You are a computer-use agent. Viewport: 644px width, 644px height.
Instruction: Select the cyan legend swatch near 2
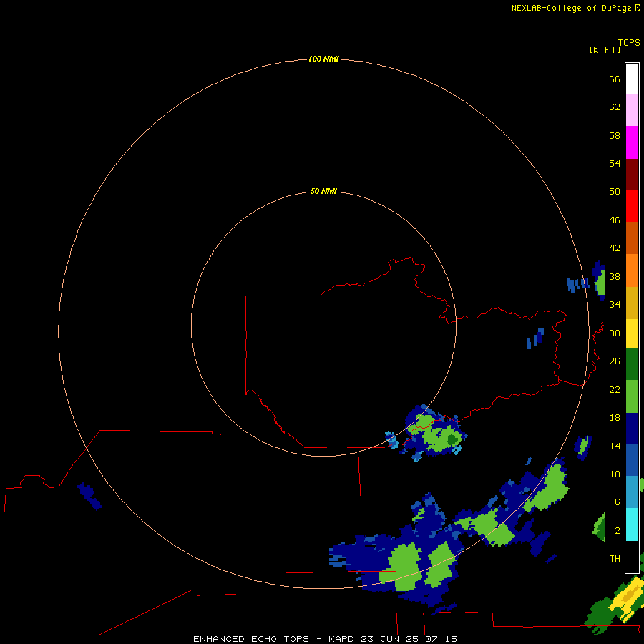[632, 525]
